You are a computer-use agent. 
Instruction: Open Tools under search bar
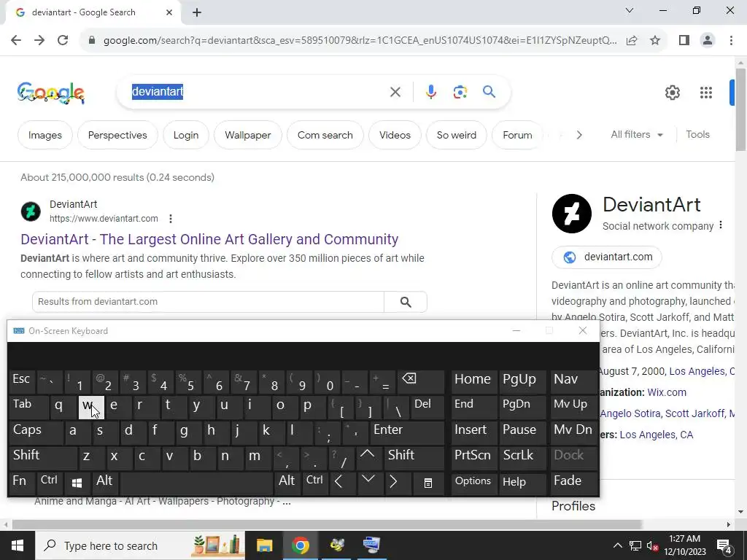[697, 135]
